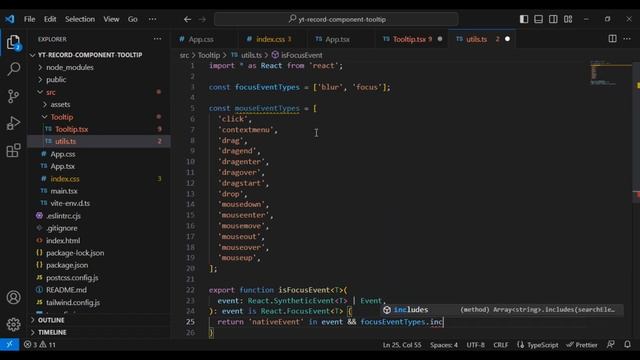
Task: Switch to the App.css tab
Action: tap(200, 39)
